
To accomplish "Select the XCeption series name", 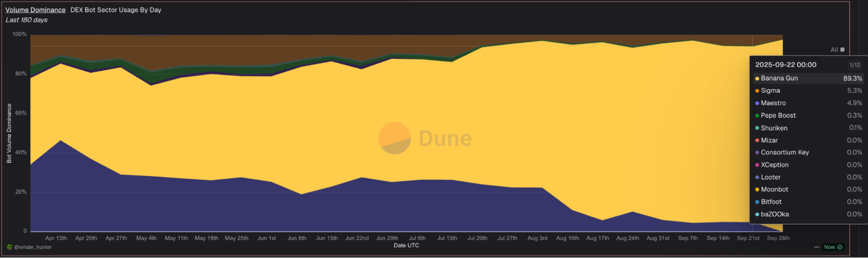I will tap(775, 165).
